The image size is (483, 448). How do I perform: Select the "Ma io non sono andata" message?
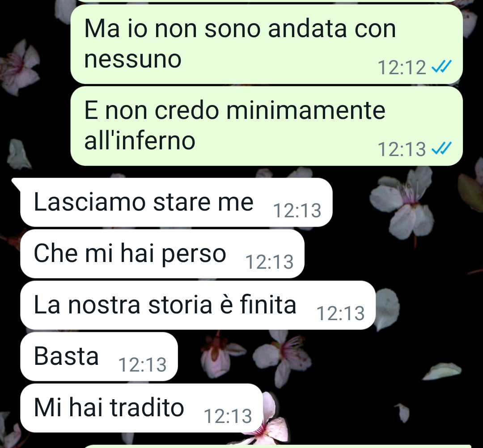[x=267, y=44]
